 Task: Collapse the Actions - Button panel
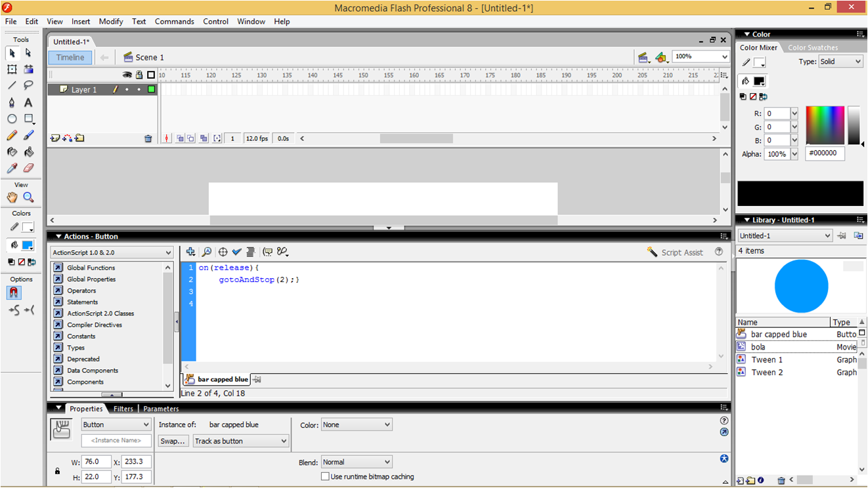point(58,237)
